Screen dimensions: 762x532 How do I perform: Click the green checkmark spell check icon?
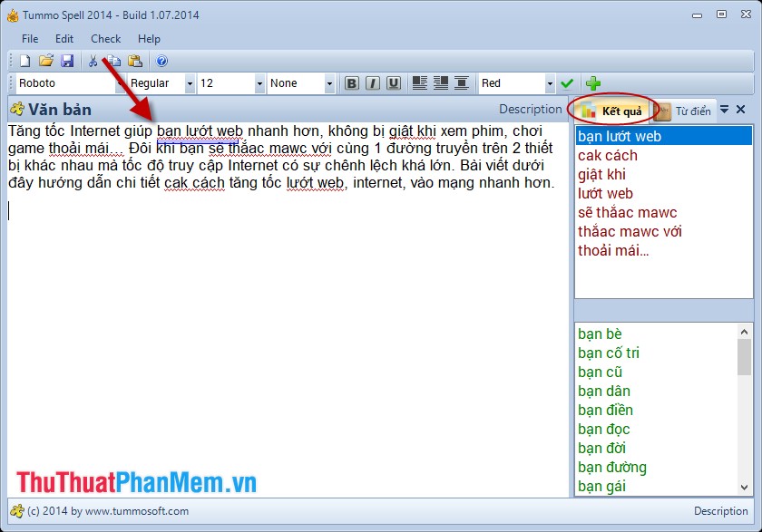pyautogui.click(x=567, y=83)
